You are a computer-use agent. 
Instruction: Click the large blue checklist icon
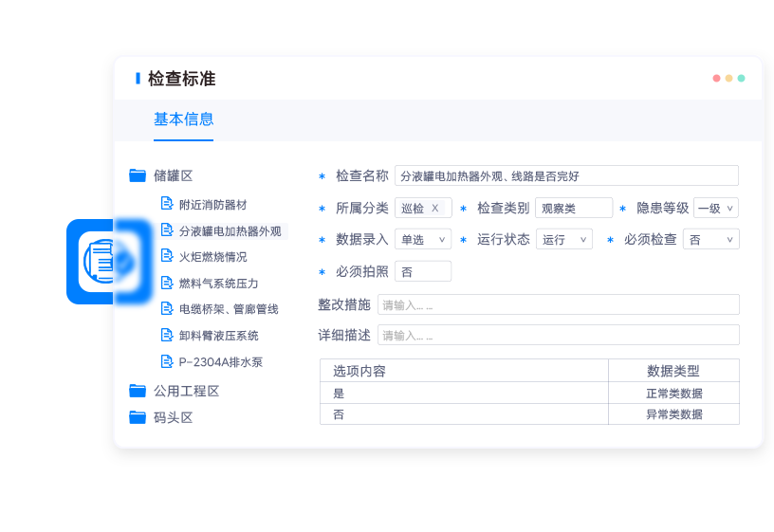[109, 262]
